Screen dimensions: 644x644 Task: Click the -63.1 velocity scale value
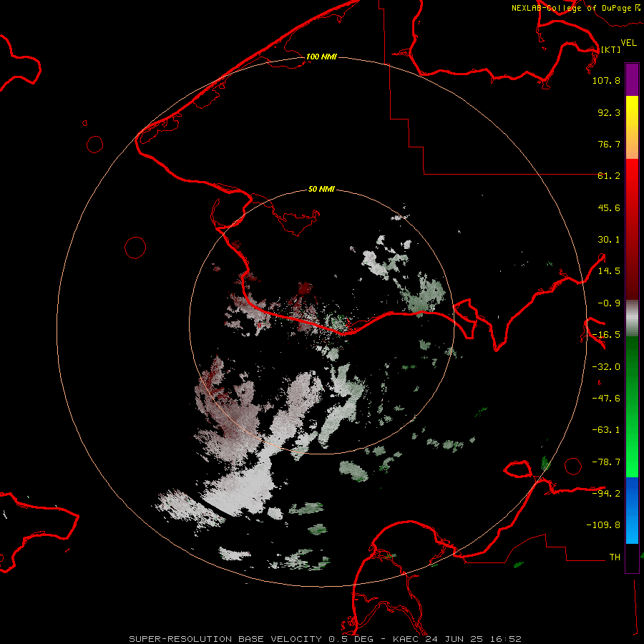click(x=606, y=430)
